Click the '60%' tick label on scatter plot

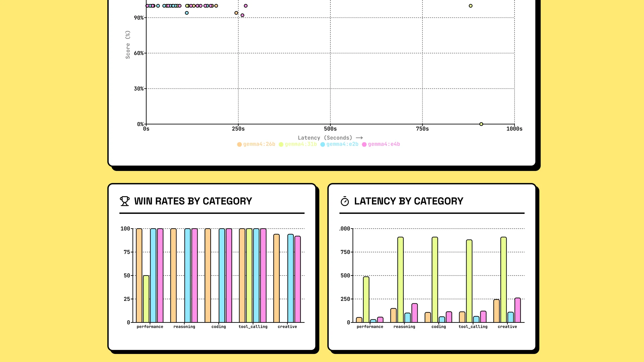[139, 53]
